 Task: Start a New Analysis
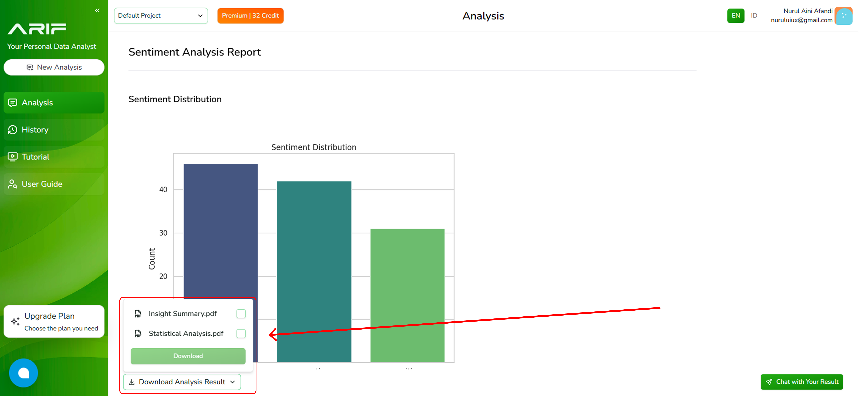pos(54,67)
